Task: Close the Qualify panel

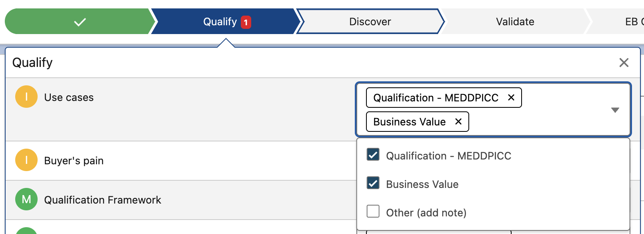Action: 624,63
